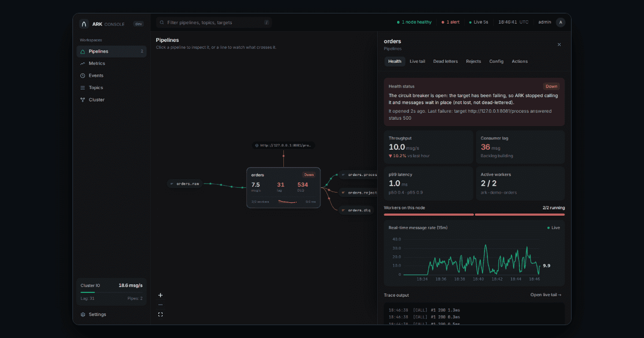This screenshot has height=338, width=644.
Task: Open Events workspace
Action: [x=112, y=76]
